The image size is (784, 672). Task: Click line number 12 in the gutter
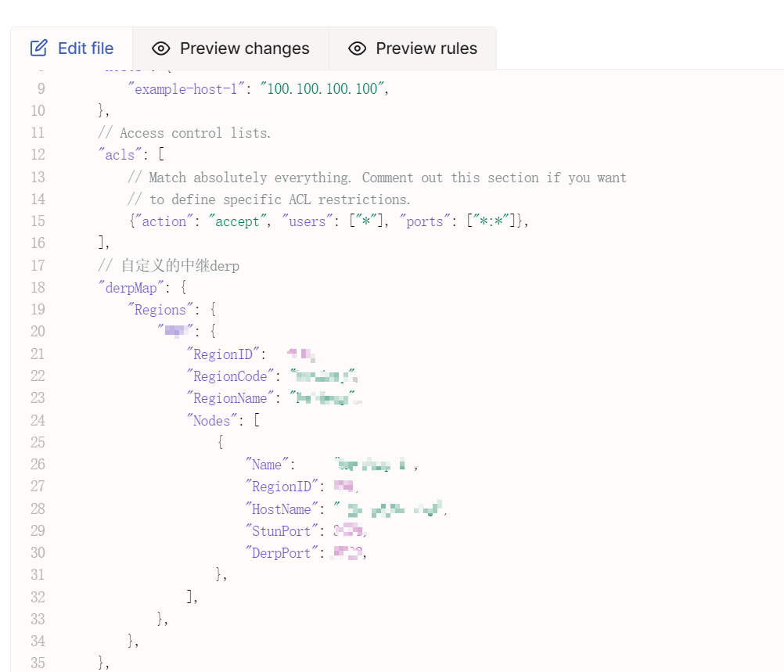(x=37, y=155)
